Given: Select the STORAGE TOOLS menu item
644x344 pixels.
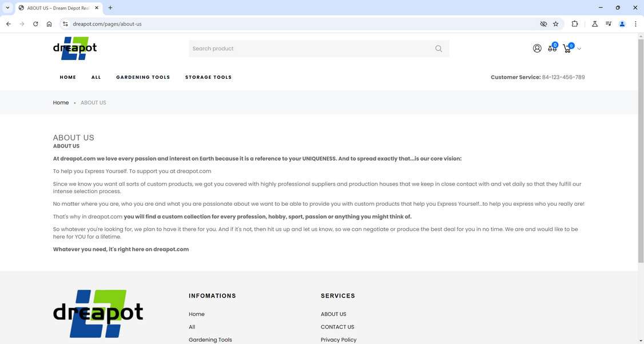Looking at the screenshot, I should pyautogui.click(x=208, y=77).
